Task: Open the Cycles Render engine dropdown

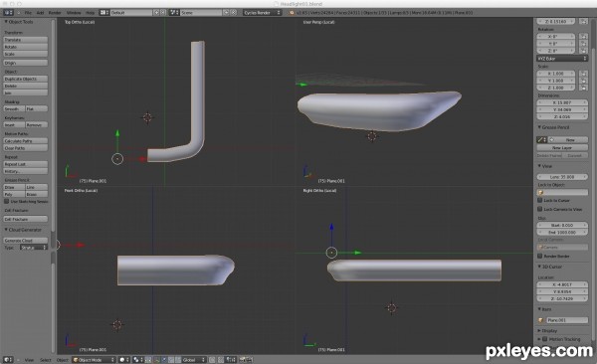Action: 262,13
